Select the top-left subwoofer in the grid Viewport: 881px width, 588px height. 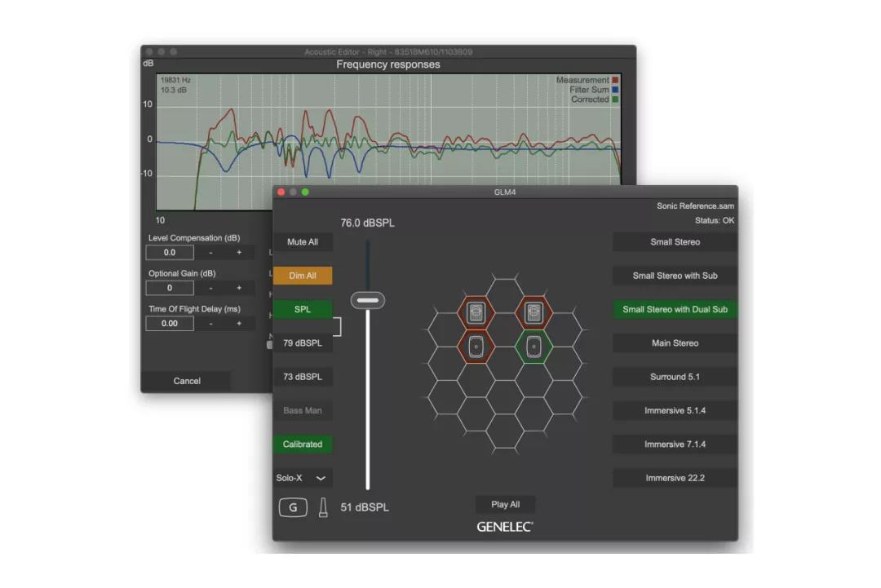pos(476,312)
